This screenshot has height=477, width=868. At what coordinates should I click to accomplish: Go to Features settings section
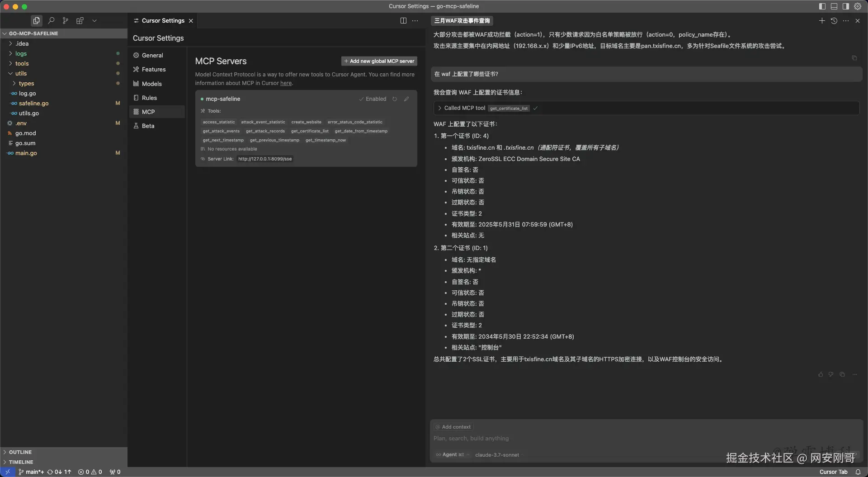click(x=157, y=69)
